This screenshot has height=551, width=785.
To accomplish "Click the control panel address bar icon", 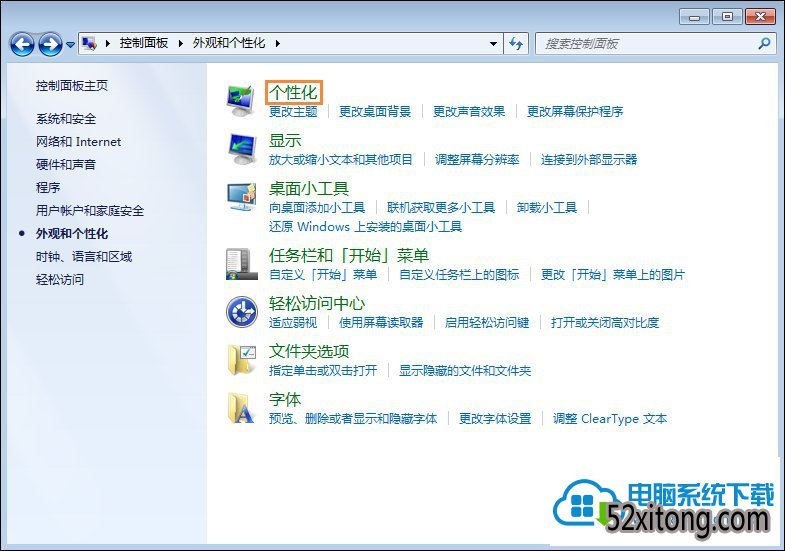I will pyautogui.click(x=90, y=44).
